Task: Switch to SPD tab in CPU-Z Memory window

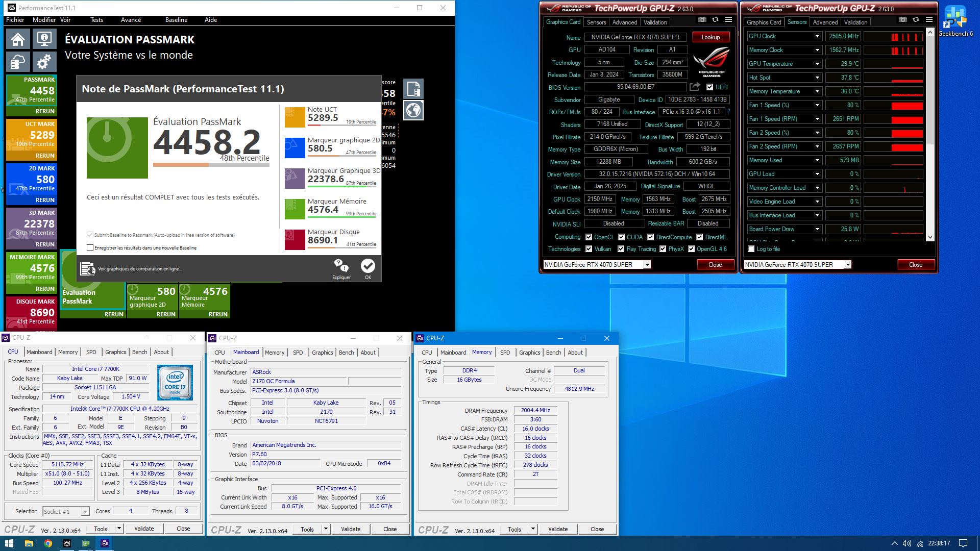Action: (505, 353)
